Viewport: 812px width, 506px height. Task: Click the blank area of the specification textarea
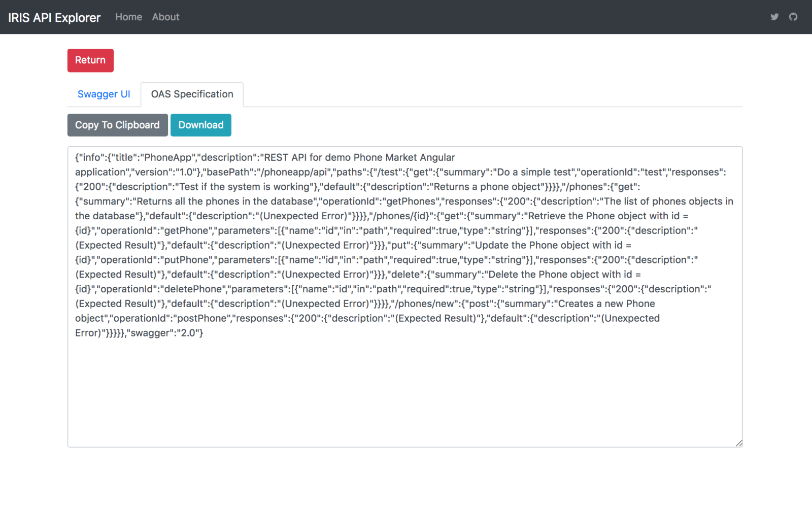[404, 391]
